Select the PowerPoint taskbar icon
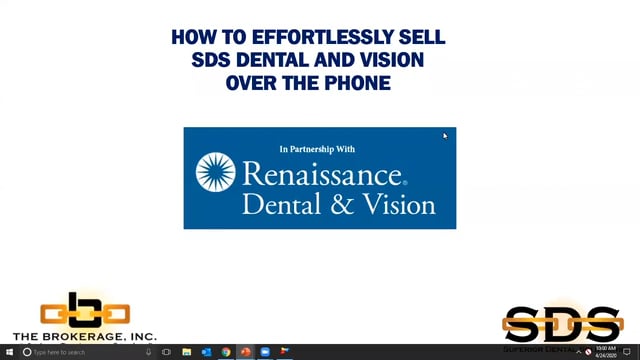Viewport: 640px width, 360px height. pyautogui.click(x=245, y=352)
